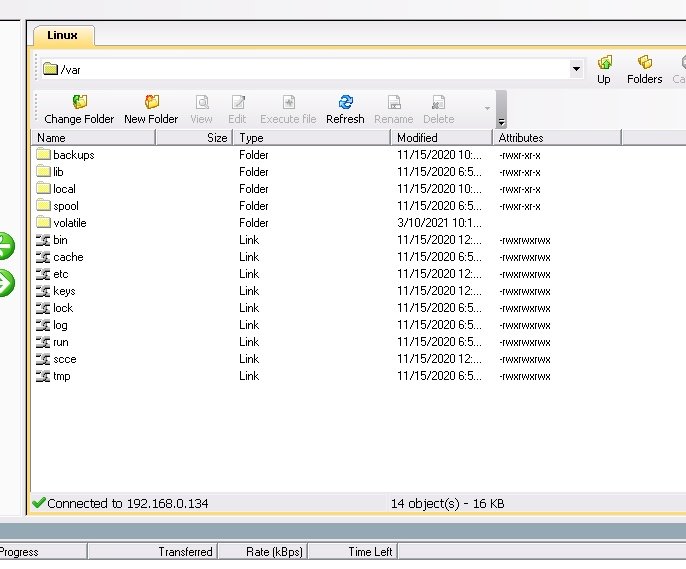Sort listing by Attributes column

[556, 138]
